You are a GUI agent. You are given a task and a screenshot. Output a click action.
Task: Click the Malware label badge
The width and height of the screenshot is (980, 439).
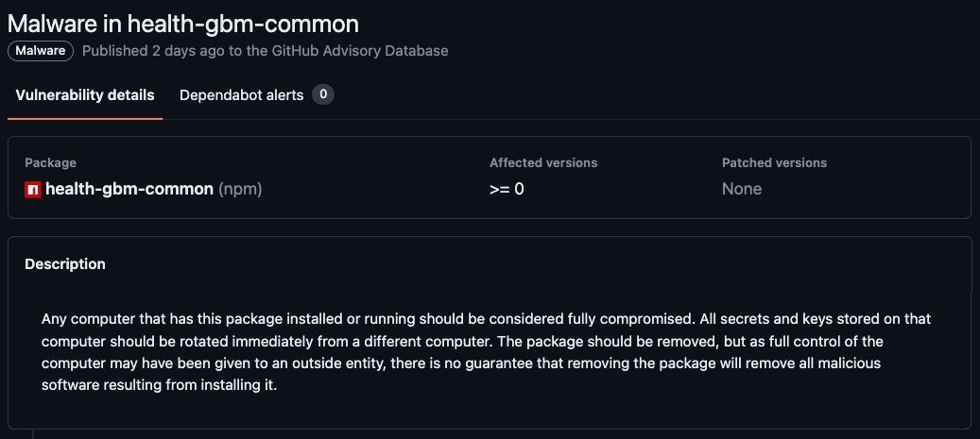coord(41,51)
